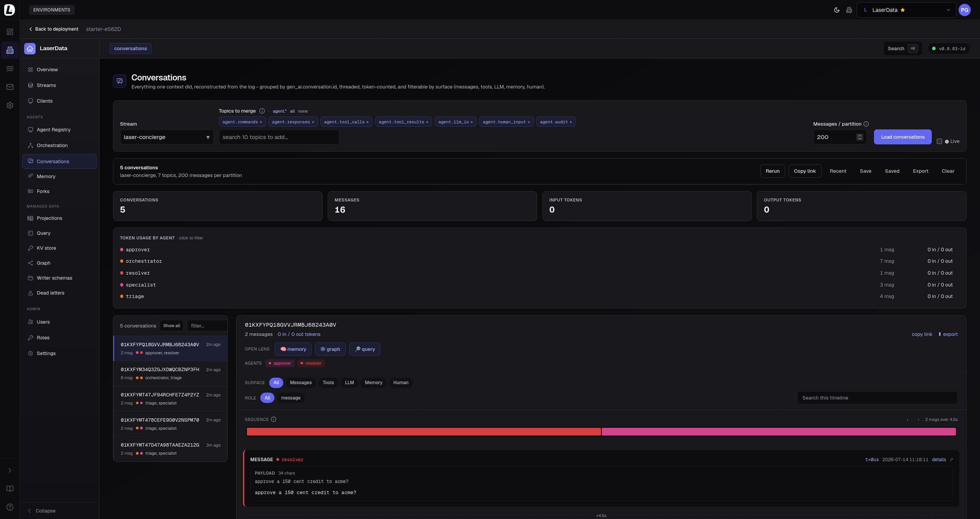
Task: Open graph lens button
Action: coord(330,349)
